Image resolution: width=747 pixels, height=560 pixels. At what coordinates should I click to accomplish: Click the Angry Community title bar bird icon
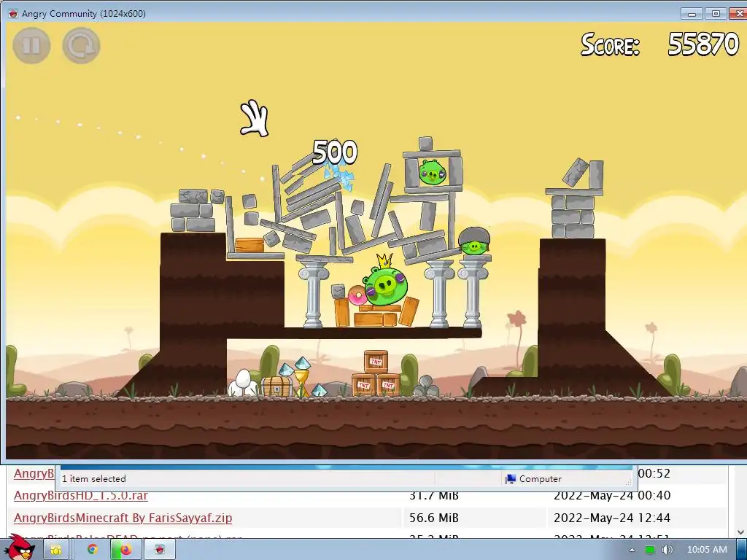(x=13, y=13)
